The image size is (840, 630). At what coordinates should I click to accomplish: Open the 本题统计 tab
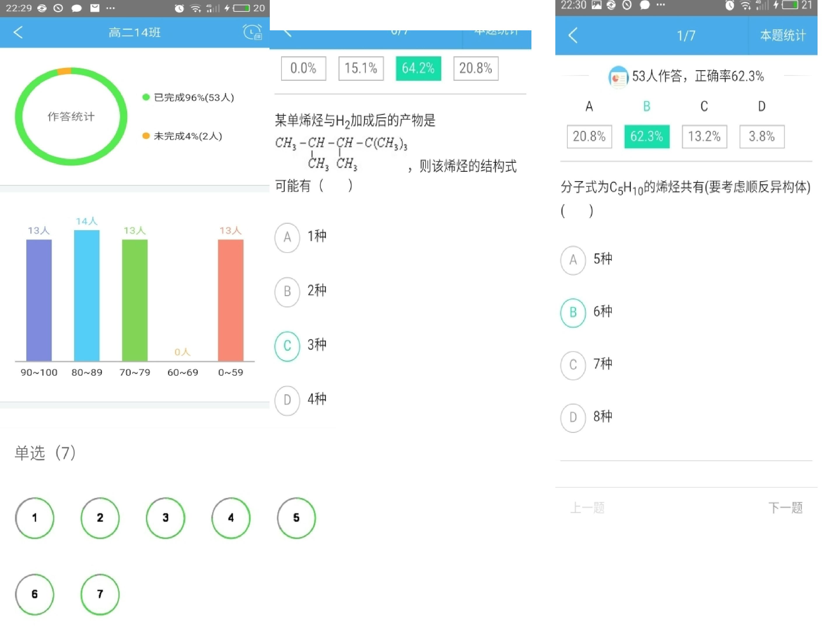tap(783, 36)
